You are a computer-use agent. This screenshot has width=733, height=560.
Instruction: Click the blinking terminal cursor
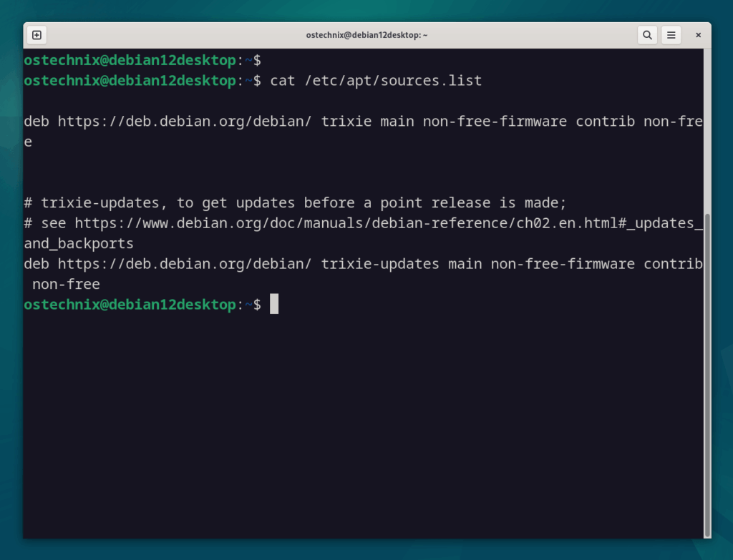274,304
